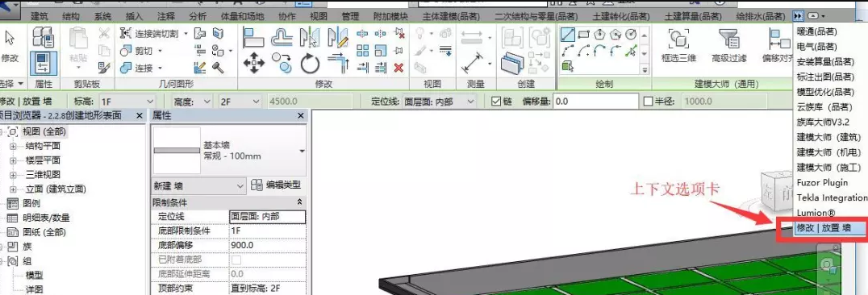Click the Match Type Properties paintbrush icon
This screenshot has height=295, width=868.
coord(104,68)
